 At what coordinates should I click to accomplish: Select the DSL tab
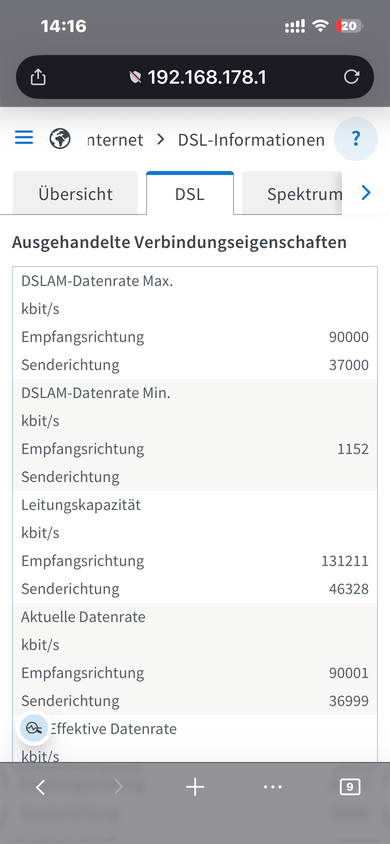point(190,193)
